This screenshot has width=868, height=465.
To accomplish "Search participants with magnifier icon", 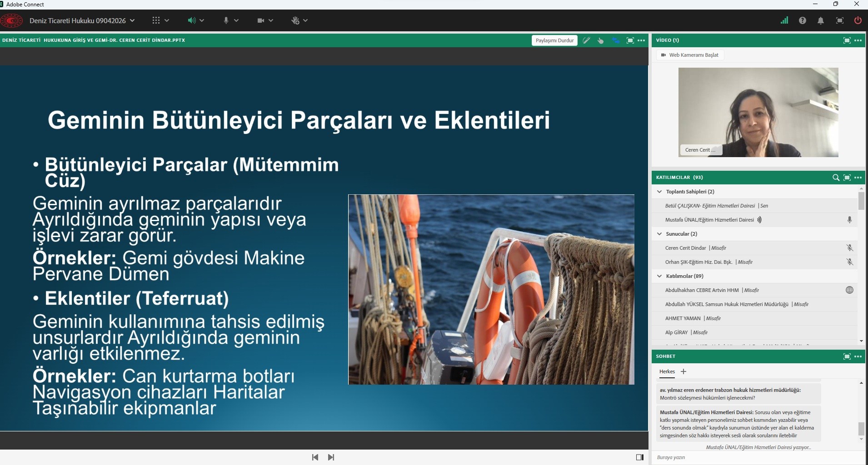I will pos(836,178).
